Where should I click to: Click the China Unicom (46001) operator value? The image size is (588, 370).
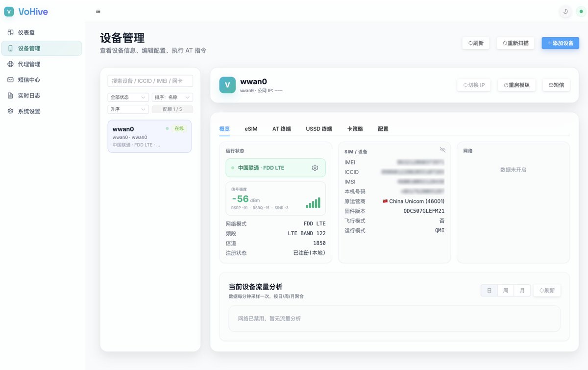point(414,201)
